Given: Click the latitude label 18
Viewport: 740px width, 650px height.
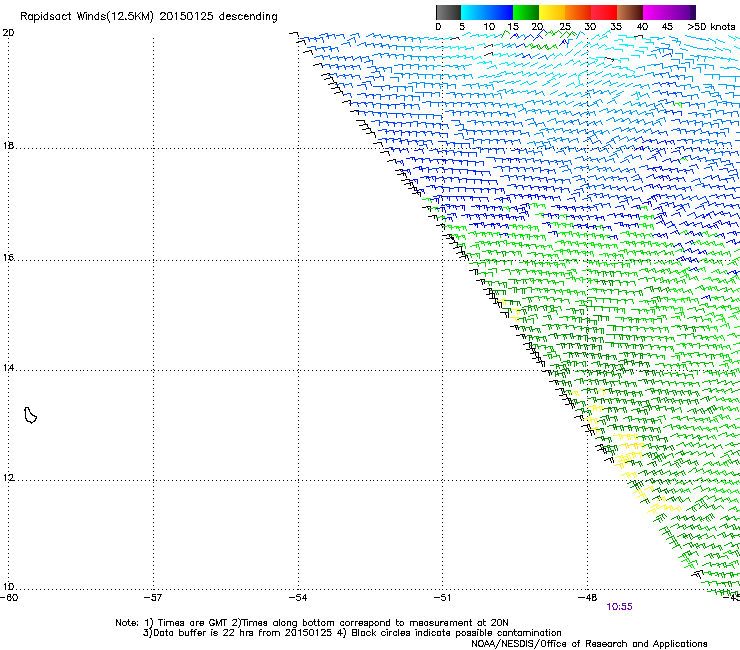Looking at the screenshot, I should (x=8, y=146).
